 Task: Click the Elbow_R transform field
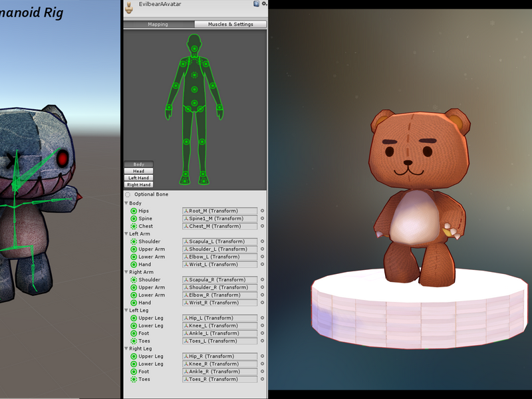tap(220, 295)
